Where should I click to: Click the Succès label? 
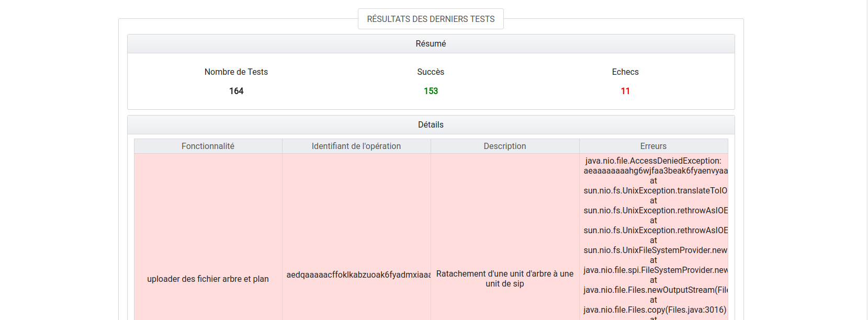(x=431, y=72)
